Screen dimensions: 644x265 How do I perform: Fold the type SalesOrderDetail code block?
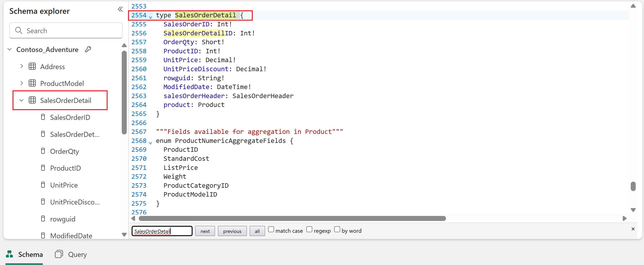coord(150,17)
